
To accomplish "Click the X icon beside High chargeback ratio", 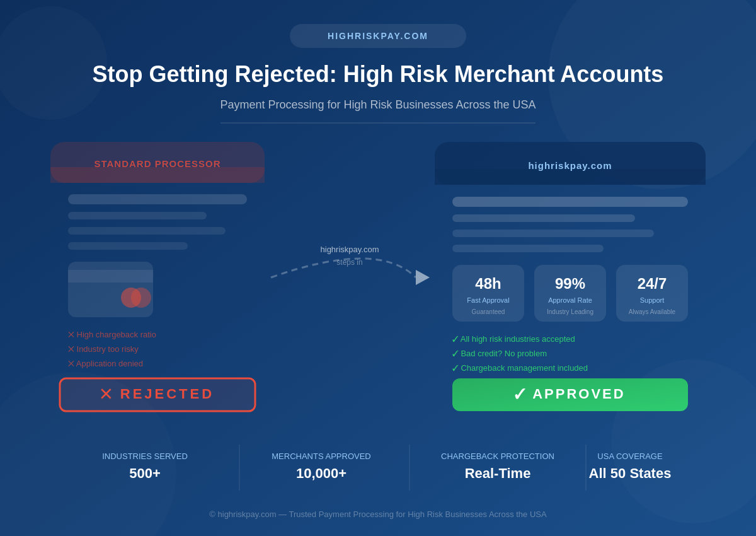I will tap(71, 335).
